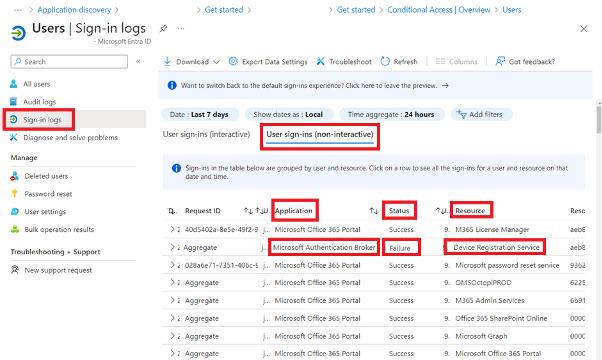Open the Time aggregate 24 hours filter
This screenshot has width=602, height=360.
click(x=391, y=114)
